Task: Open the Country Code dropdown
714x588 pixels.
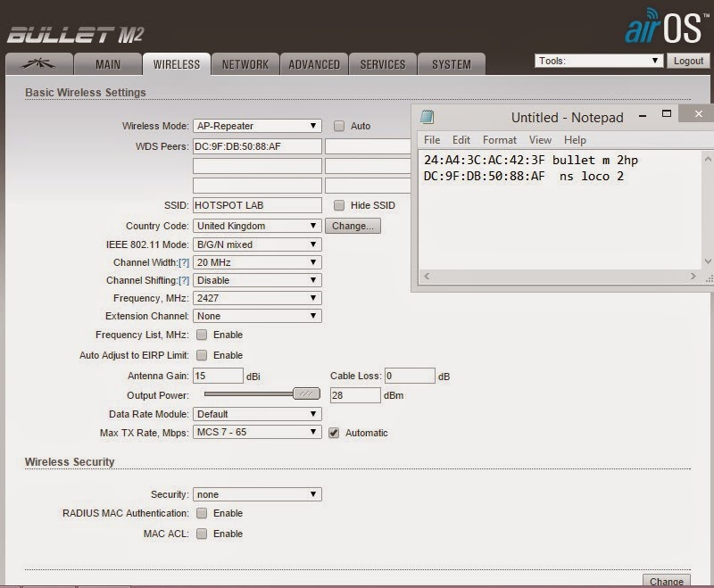Action: pos(257,226)
